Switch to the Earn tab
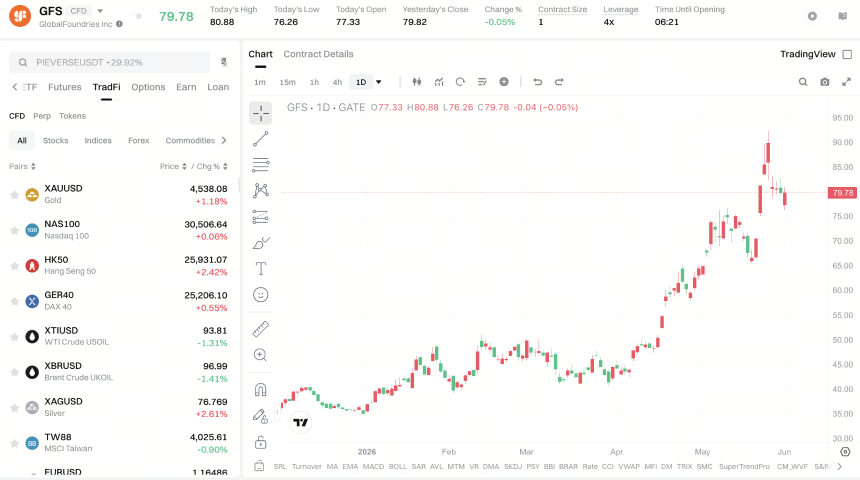The width and height of the screenshot is (860, 480). [x=186, y=87]
